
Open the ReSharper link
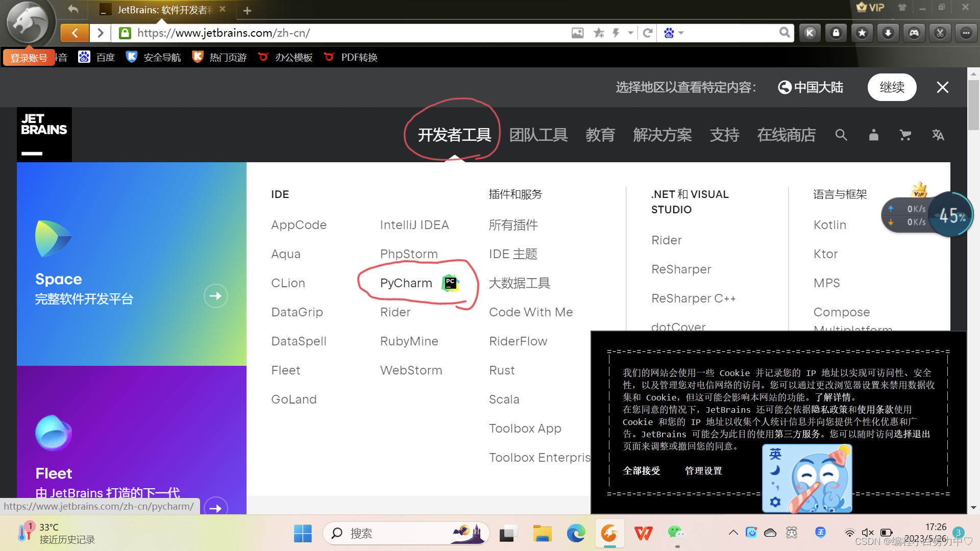681,269
